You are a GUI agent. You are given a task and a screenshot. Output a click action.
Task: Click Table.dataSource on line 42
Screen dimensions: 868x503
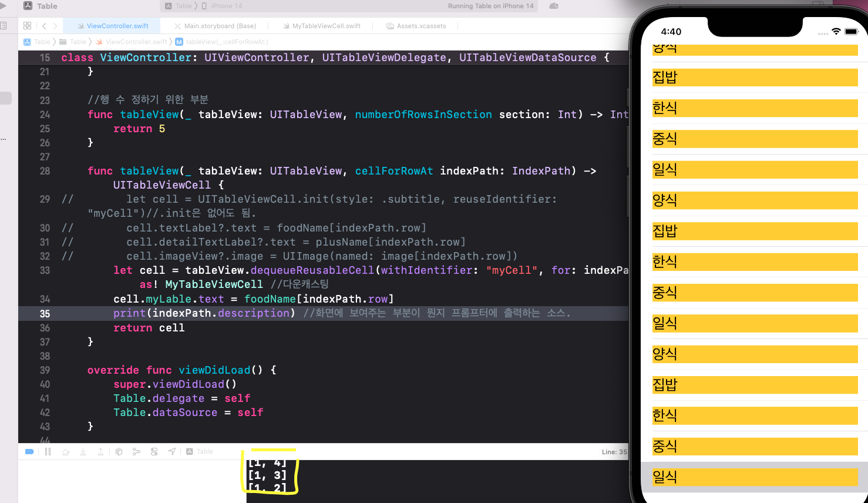point(166,413)
